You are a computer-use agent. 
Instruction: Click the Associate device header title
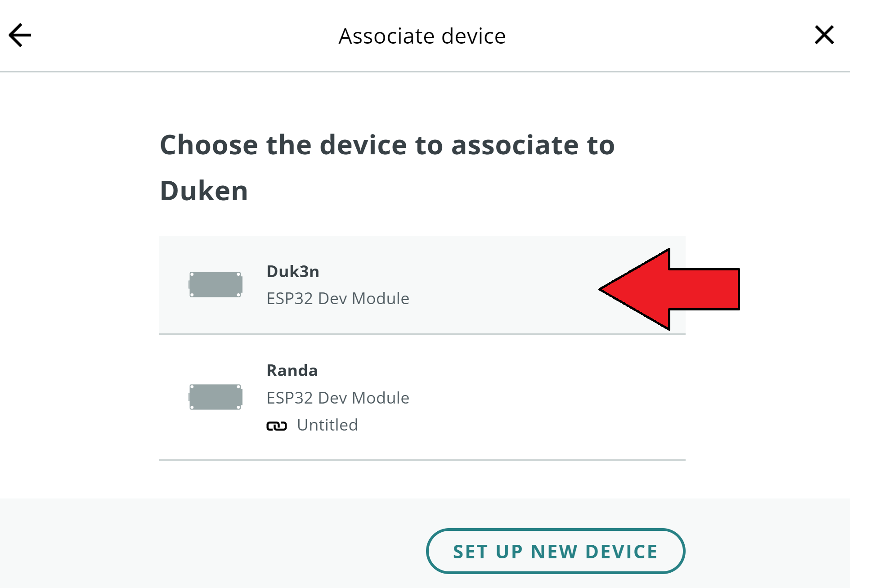[422, 36]
